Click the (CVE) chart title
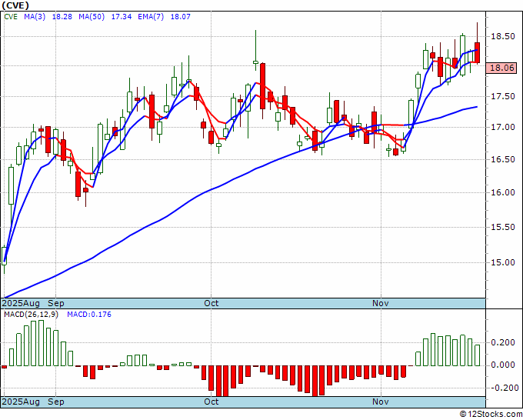Viewport: 523px width, 420px height. pyautogui.click(x=15, y=5)
